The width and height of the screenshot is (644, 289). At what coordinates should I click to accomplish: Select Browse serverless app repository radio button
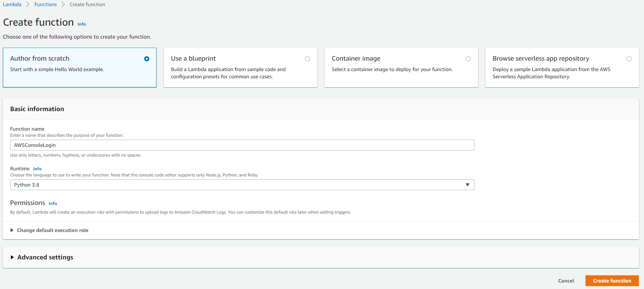coord(629,59)
